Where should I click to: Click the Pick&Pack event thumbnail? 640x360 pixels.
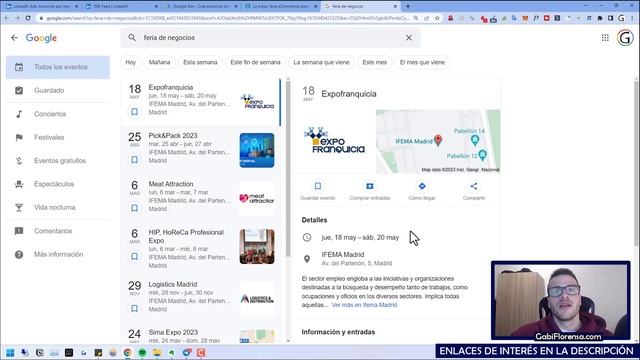[x=257, y=150]
